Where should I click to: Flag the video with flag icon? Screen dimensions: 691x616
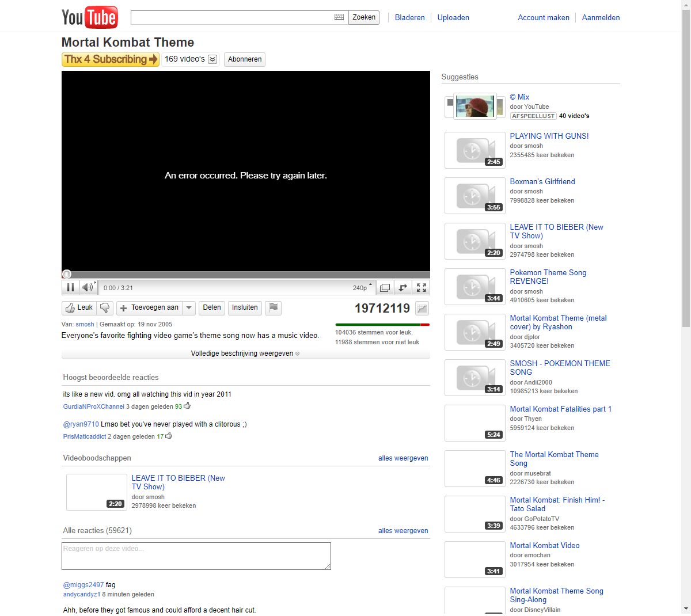[274, 308]
